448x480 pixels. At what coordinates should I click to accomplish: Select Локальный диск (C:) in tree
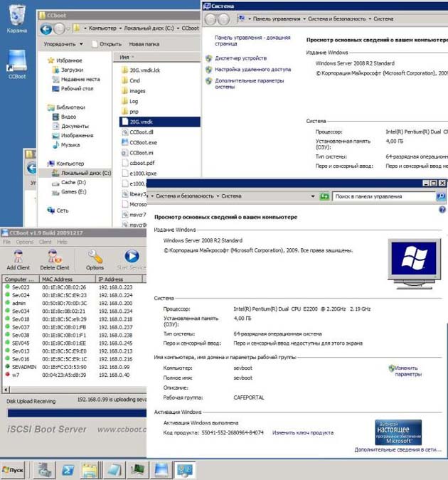point(82,173)
